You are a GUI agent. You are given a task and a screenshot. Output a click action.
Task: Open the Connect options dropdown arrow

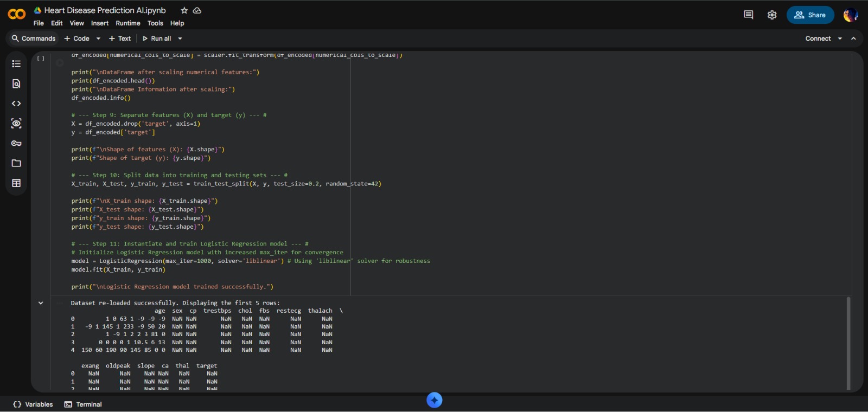840,38
